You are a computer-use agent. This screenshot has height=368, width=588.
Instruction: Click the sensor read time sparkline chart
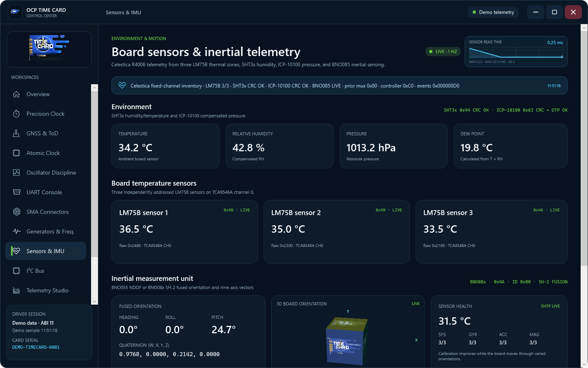pyautogui.click(x=516, y=53)
